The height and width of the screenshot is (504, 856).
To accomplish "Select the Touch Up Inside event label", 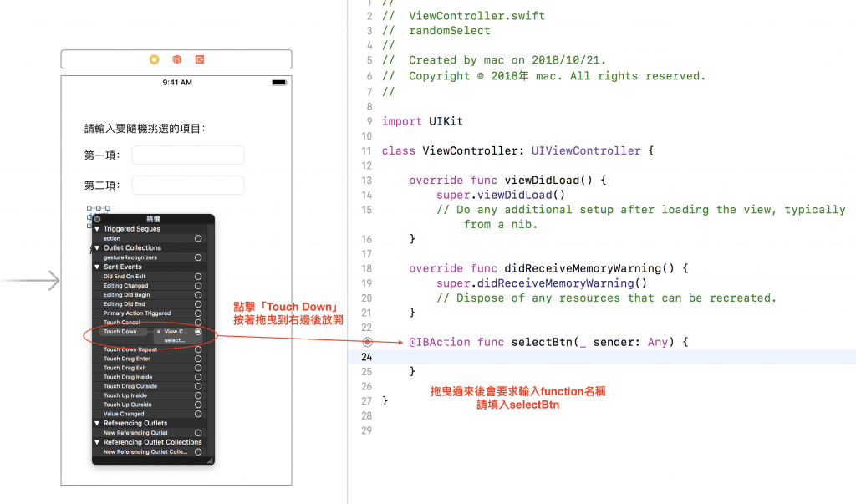I will (125, 395).
